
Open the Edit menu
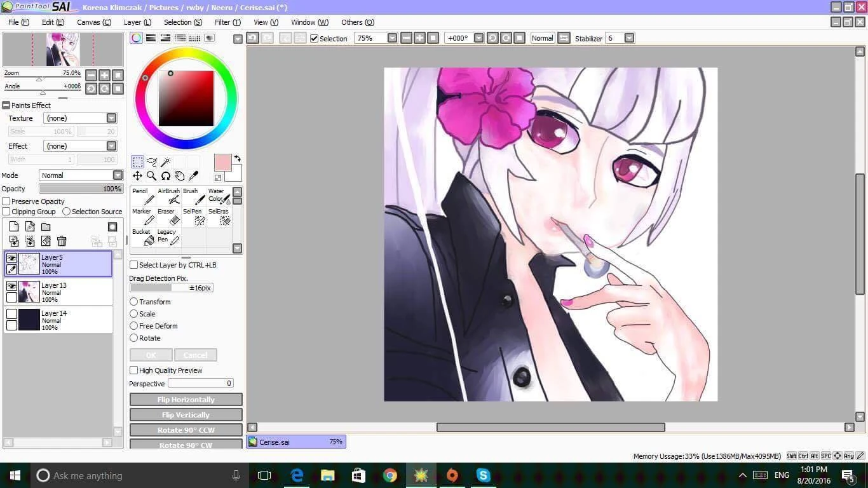[53, 22]
